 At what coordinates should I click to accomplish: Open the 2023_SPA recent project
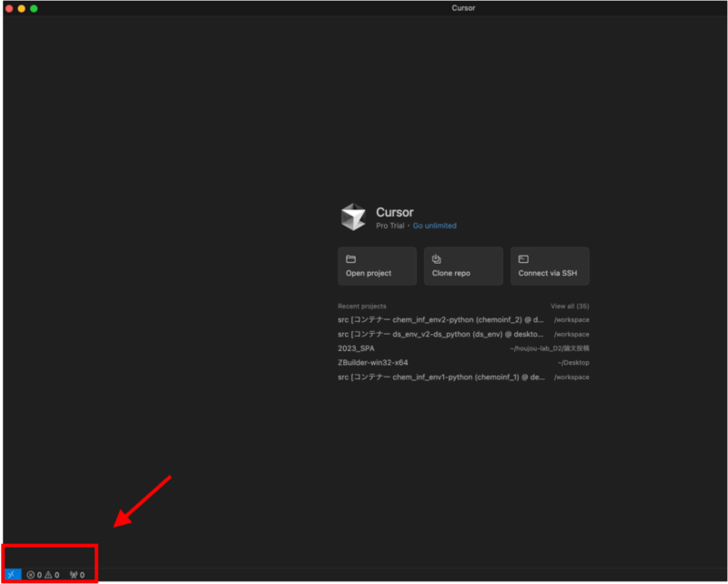(463, 348)
